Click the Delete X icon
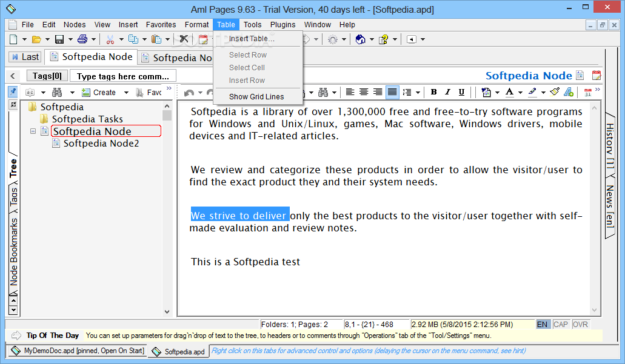 184,39
